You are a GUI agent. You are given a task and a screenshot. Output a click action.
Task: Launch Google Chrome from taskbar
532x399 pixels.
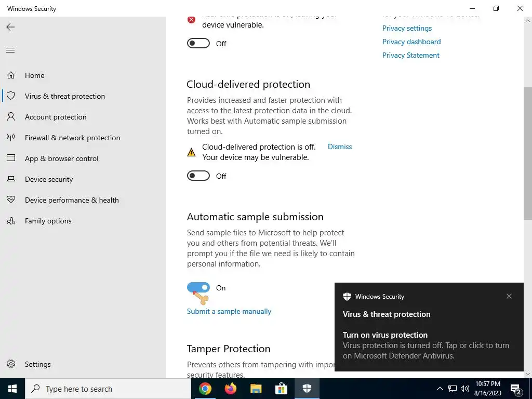(x=205, y=389)
